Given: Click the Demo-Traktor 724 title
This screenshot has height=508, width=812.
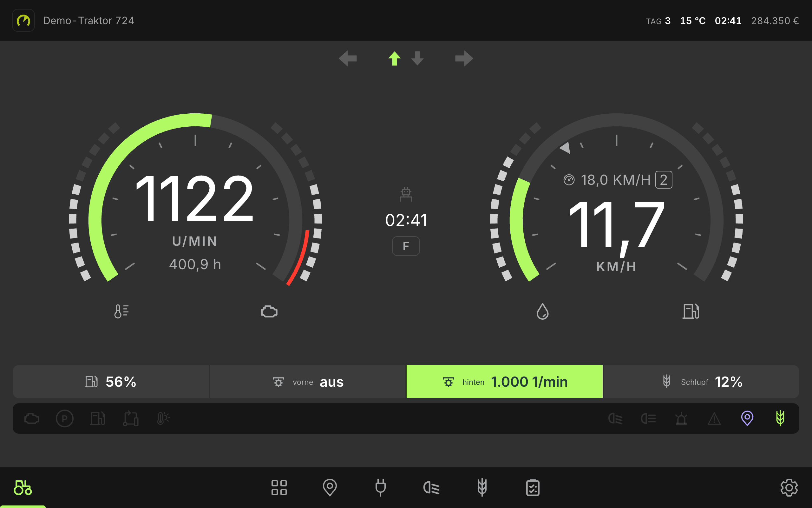Looking at the screenshot, I should (88, 21).
